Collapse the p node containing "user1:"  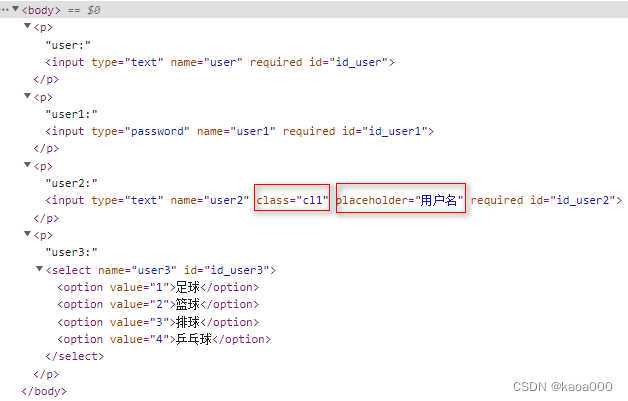[x=27, y=96]
